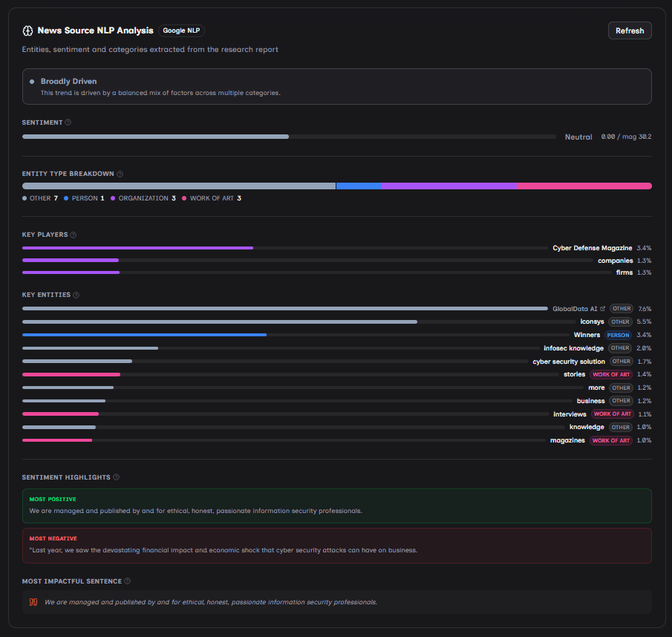Click the companies key player row
The height and width of the screenshot is (637, 672).
pos(337,261)
